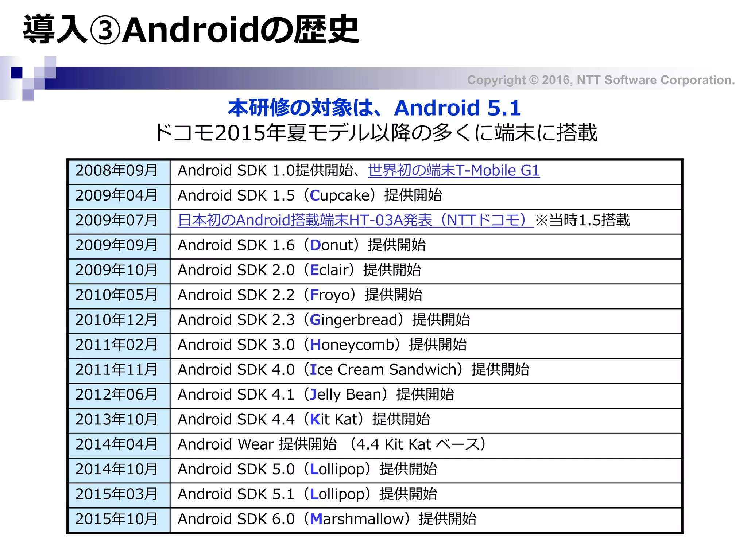This screenshot has height=560, width=747.
Task: Click the Android SDK 1.0提供開始 text
Action: point(265,171)
